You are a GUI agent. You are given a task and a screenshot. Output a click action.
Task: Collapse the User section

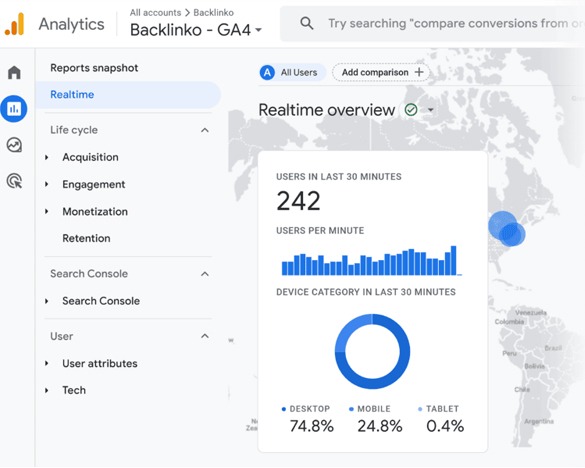(205, 336)
